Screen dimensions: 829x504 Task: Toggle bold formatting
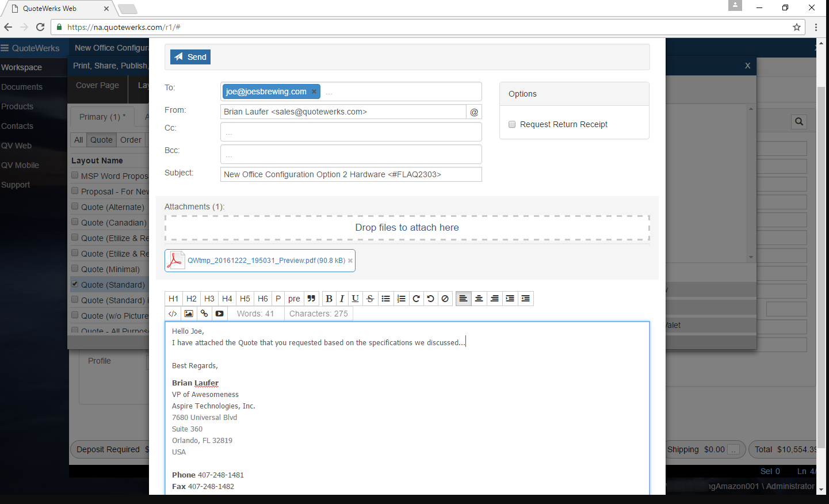point(329,299)
